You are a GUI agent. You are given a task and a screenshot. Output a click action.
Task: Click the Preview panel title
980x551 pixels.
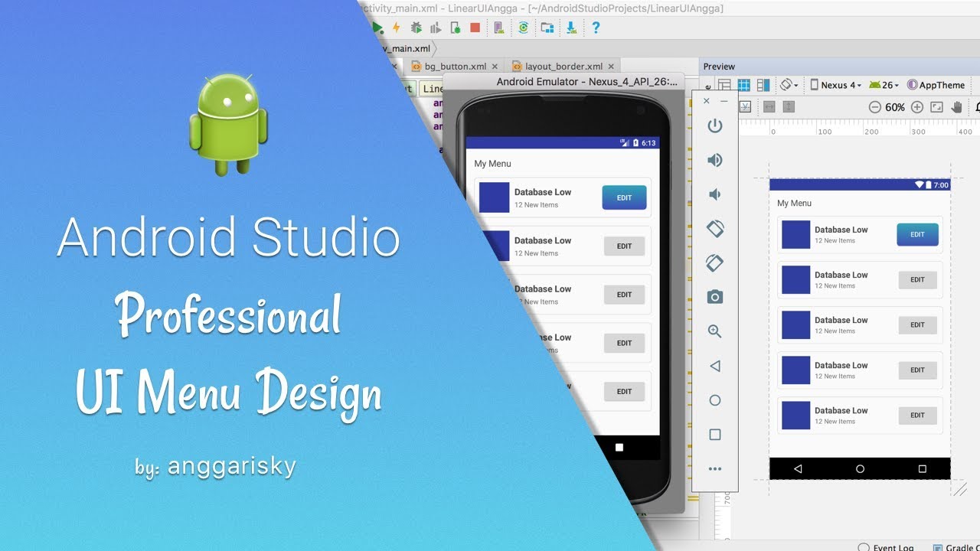[x=719, y=67]
